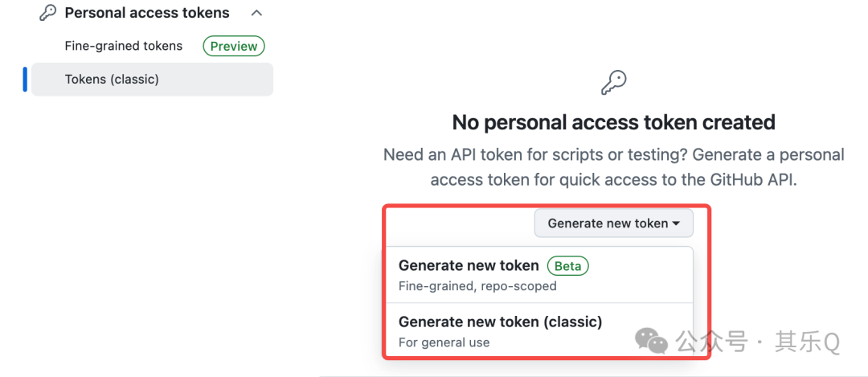The width and height of the screenshot is (868, 377).
Task: Collapse the Personal access tokens section chevron
Action: coord(256,13)
